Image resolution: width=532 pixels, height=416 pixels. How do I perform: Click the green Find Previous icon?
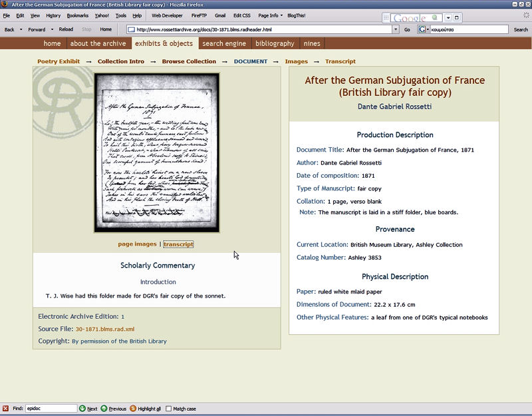tap(104, 409)
